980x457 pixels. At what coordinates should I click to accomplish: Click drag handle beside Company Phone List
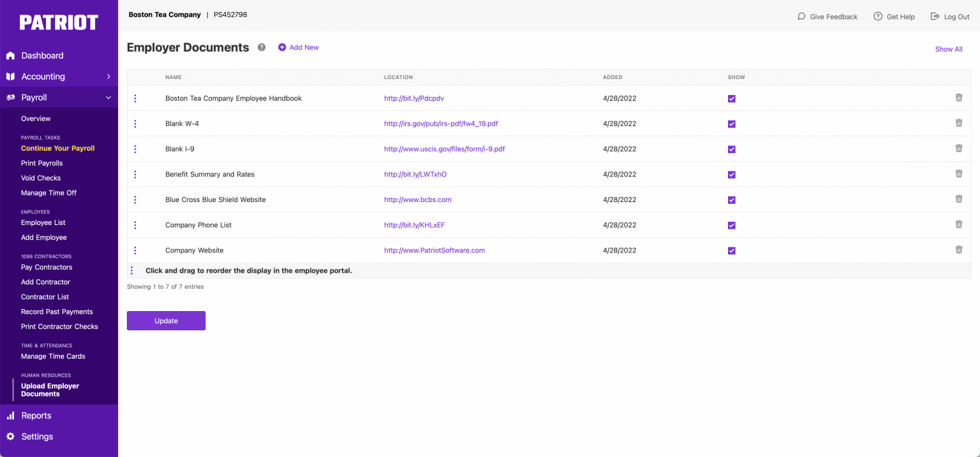pos(135,225)
